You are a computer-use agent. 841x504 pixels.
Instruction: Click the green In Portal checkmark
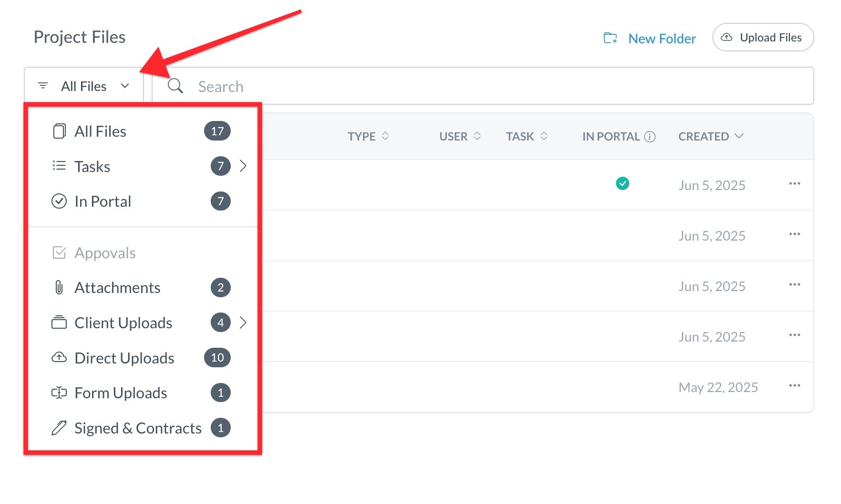coord(622,183)
